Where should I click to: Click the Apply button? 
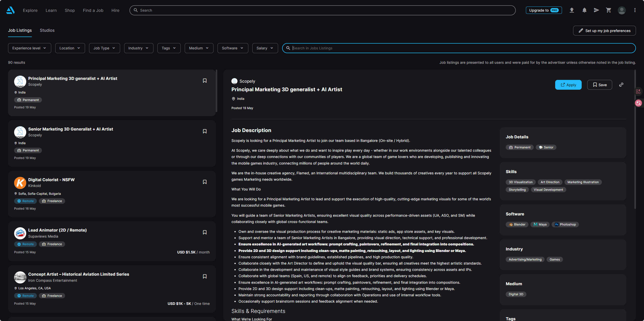(568, 85)
